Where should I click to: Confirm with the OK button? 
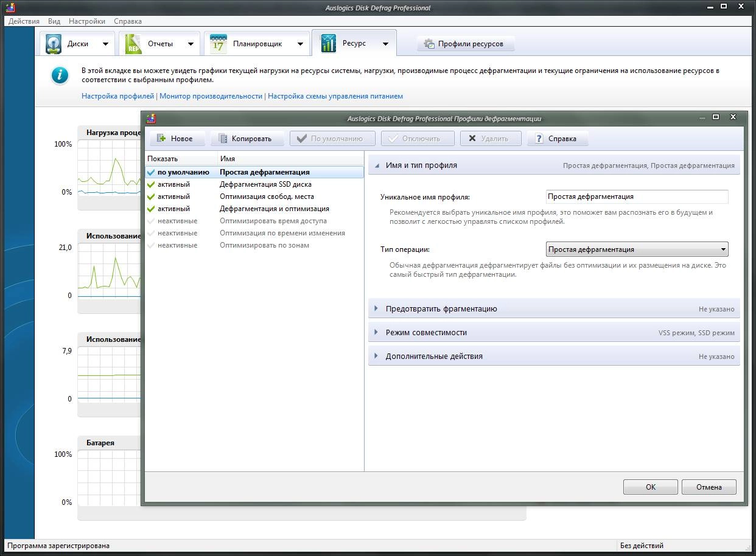[651, 487]
